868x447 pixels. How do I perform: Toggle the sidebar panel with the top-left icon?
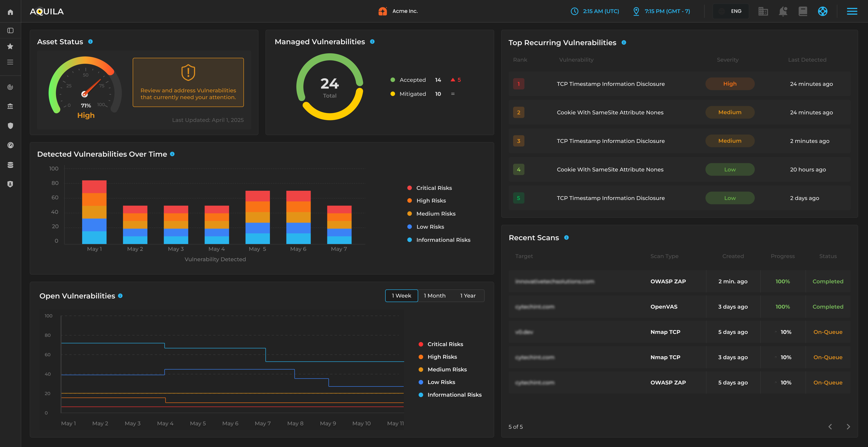pos(10,30)
